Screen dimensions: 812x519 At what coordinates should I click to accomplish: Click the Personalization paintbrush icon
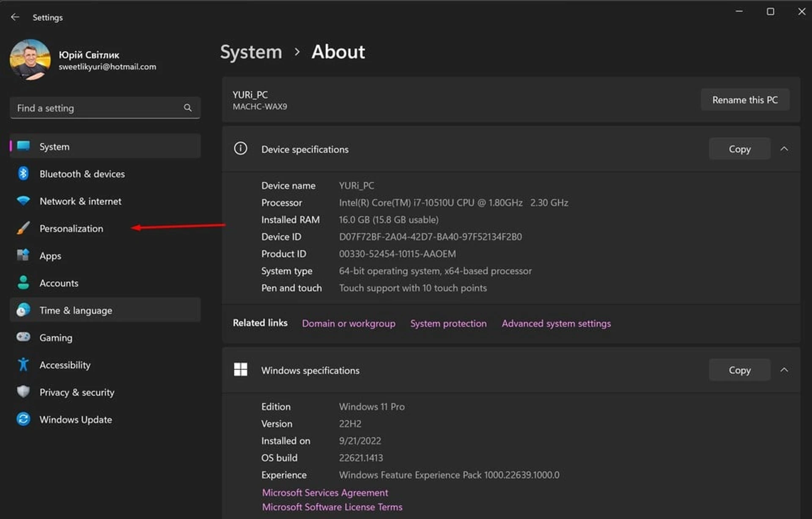click(23, 228)
